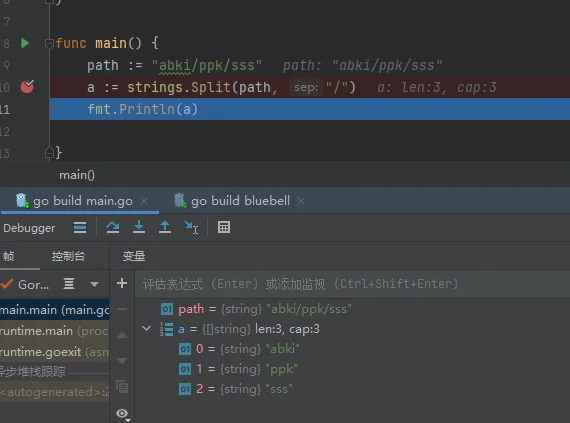Click the Step Out debugger icon

[x=165, y=227]
